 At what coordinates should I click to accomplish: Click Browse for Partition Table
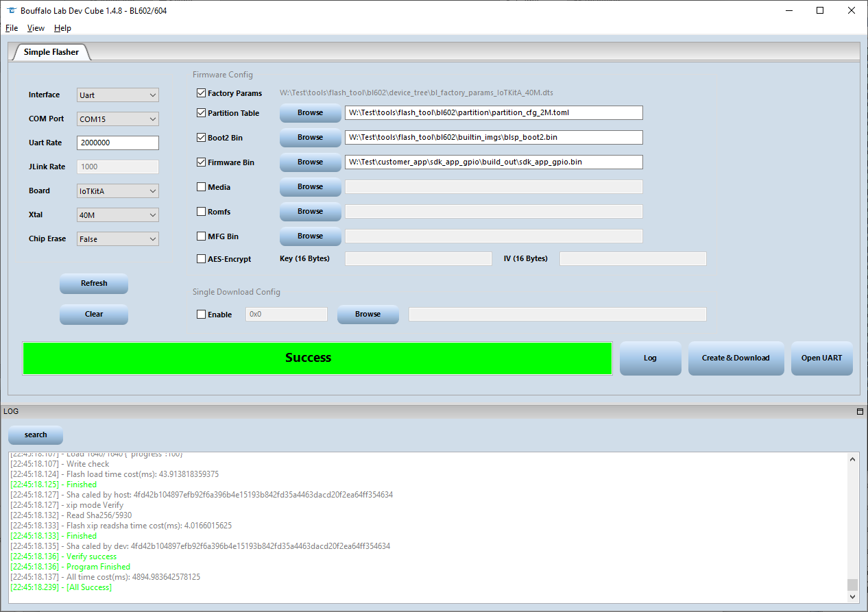point(310,113)
